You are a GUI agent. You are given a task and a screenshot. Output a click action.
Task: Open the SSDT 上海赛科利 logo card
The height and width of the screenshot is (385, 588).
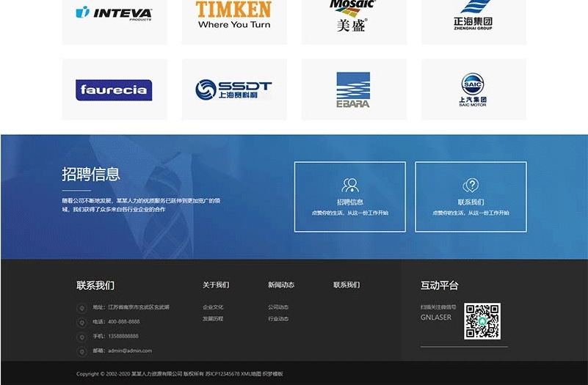point(233,89)
